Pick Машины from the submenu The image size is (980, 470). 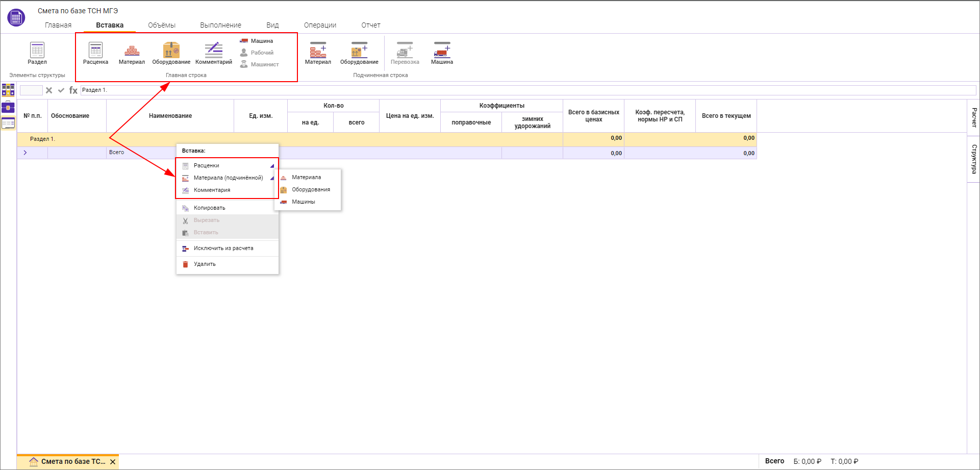click(x=308, y=202)
